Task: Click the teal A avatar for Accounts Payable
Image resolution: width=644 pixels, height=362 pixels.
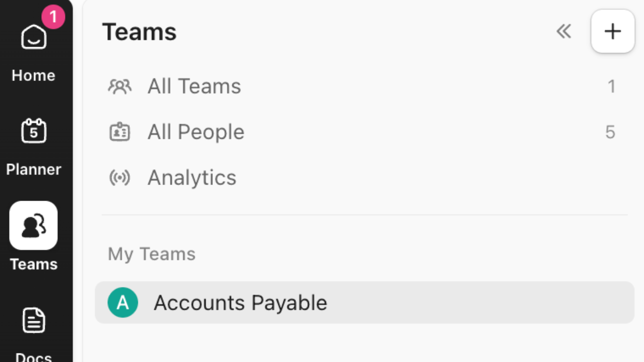Action: (x=123, y=303)
